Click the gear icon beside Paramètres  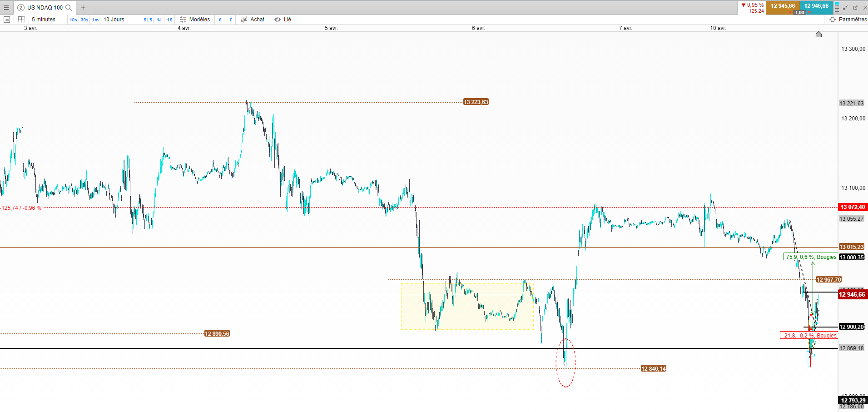(833, 20)
